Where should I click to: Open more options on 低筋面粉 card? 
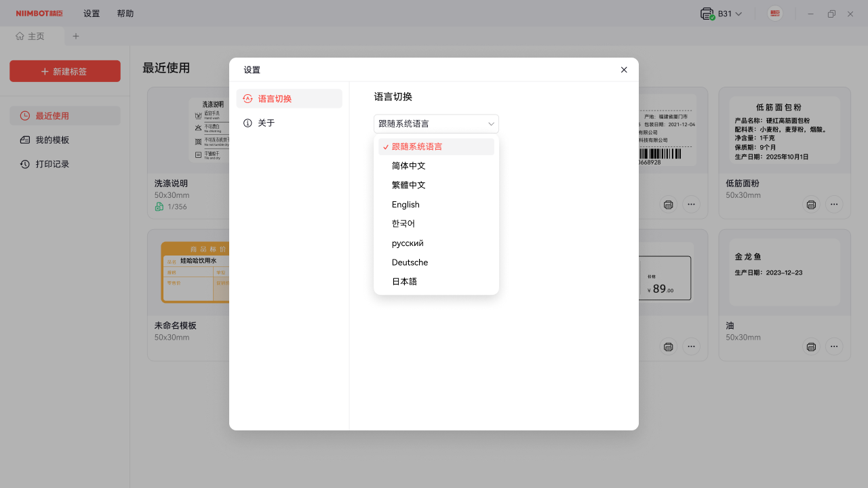coord(833,205)
